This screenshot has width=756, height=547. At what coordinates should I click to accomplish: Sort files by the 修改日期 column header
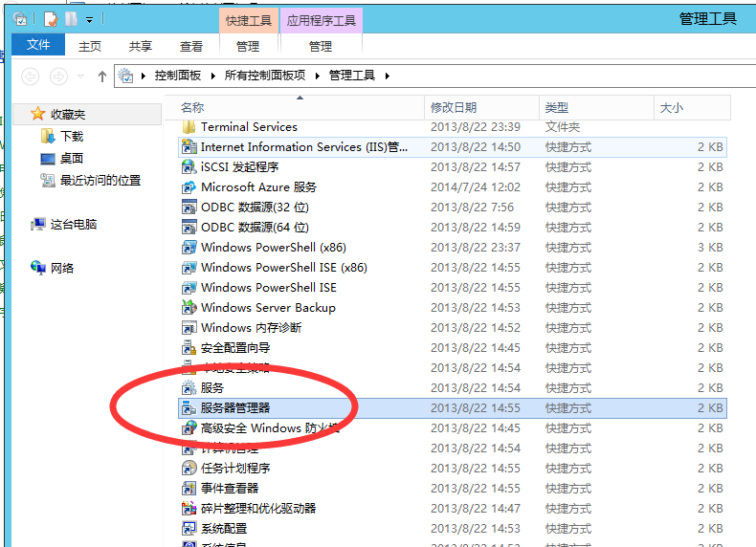[x=454, y=108]
